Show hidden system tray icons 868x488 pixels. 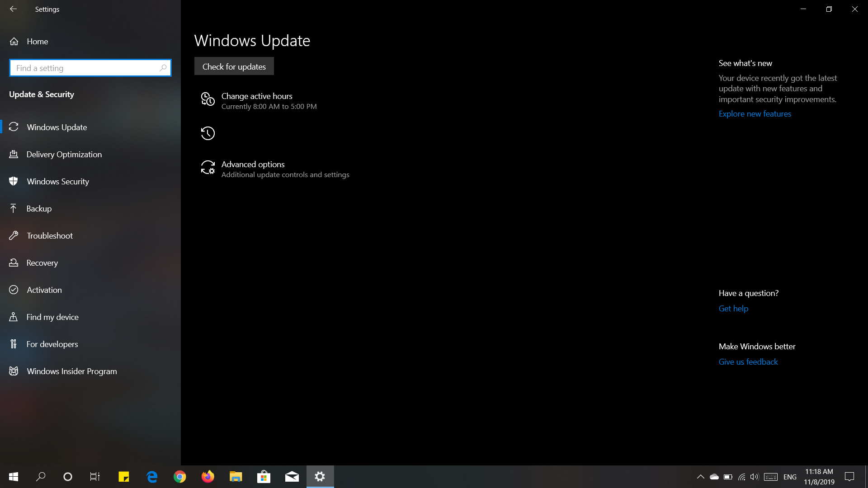click(700, 477)
